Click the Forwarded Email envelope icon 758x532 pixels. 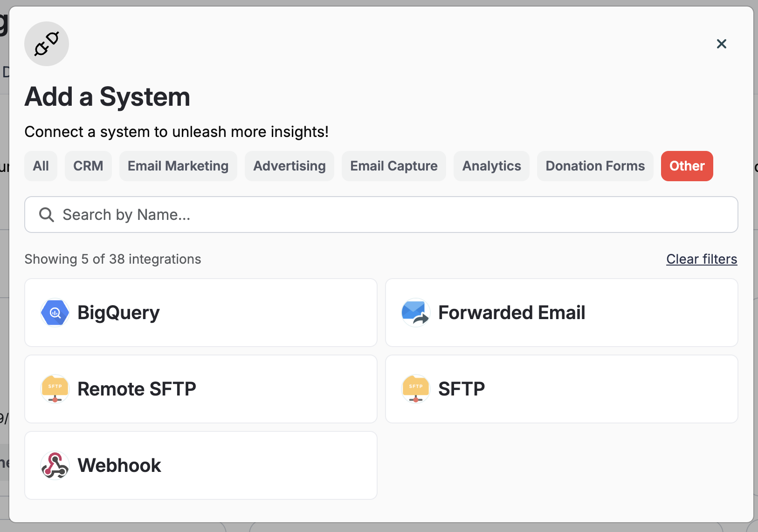coord(415,313)
